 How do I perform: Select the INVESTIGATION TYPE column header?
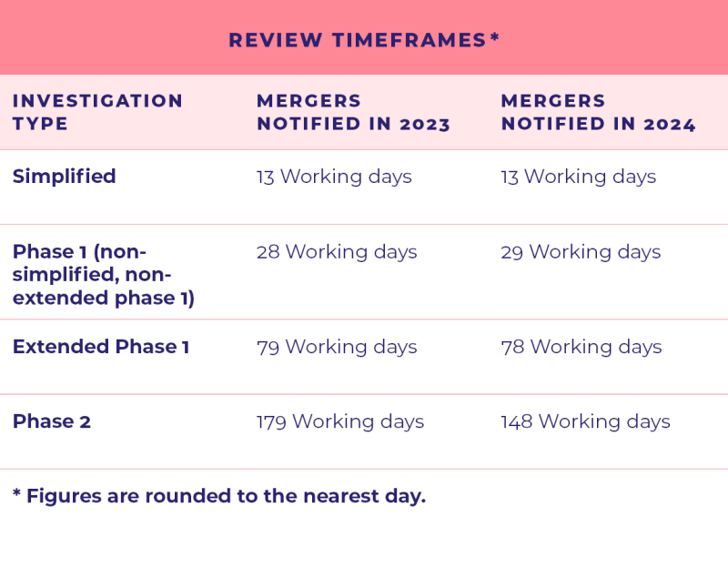click(x=97, y=112)
